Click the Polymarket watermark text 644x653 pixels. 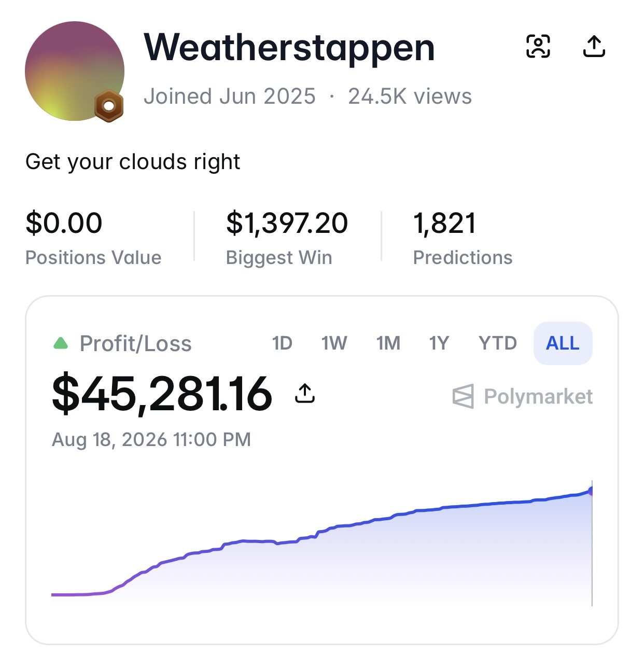point(538,397)
